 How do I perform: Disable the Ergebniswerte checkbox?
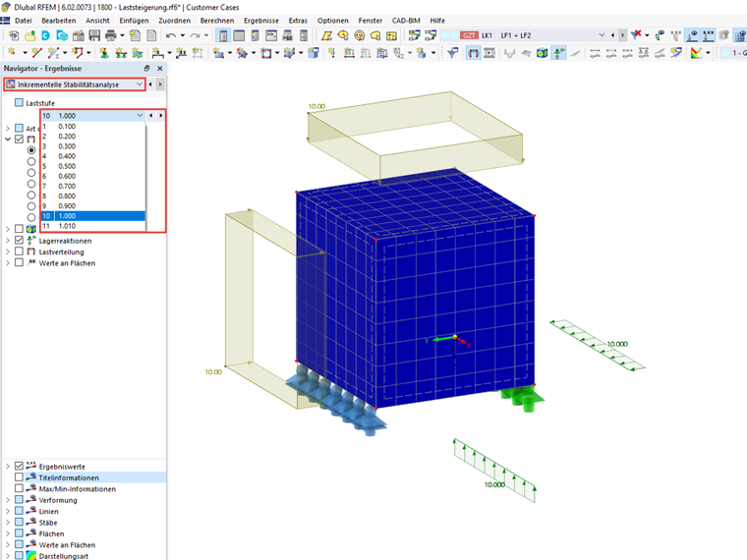19,466
